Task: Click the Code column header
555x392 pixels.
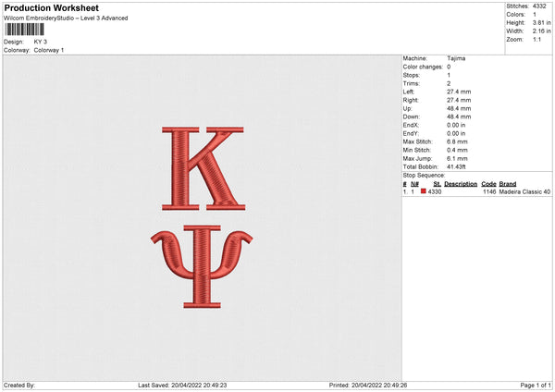Action: [488, 184]
